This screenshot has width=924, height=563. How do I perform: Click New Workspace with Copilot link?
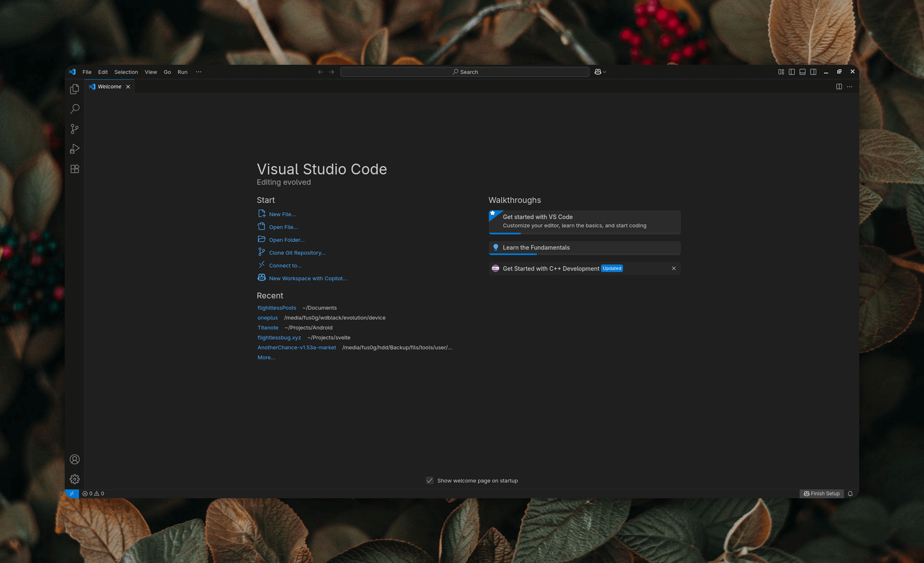click(308, 279)
